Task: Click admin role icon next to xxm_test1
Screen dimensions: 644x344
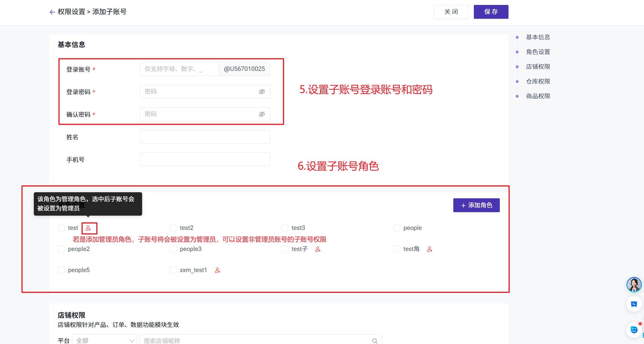Action: coord(218,270)
